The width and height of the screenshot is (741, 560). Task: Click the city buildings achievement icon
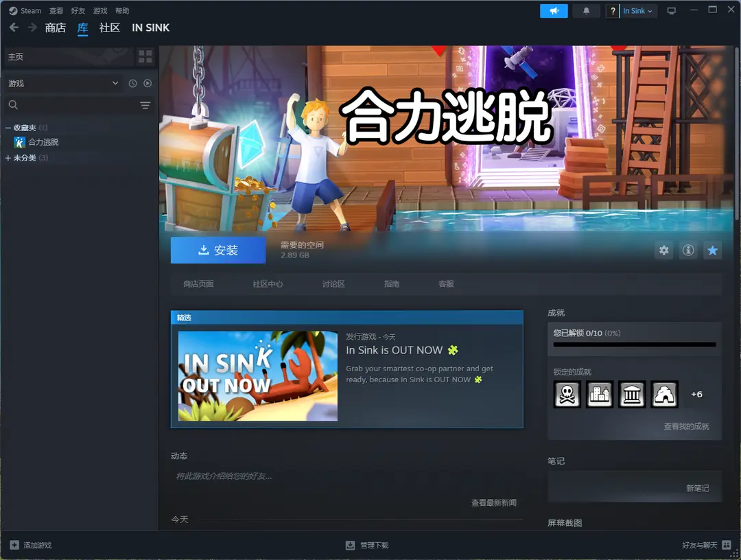point(600,394)
